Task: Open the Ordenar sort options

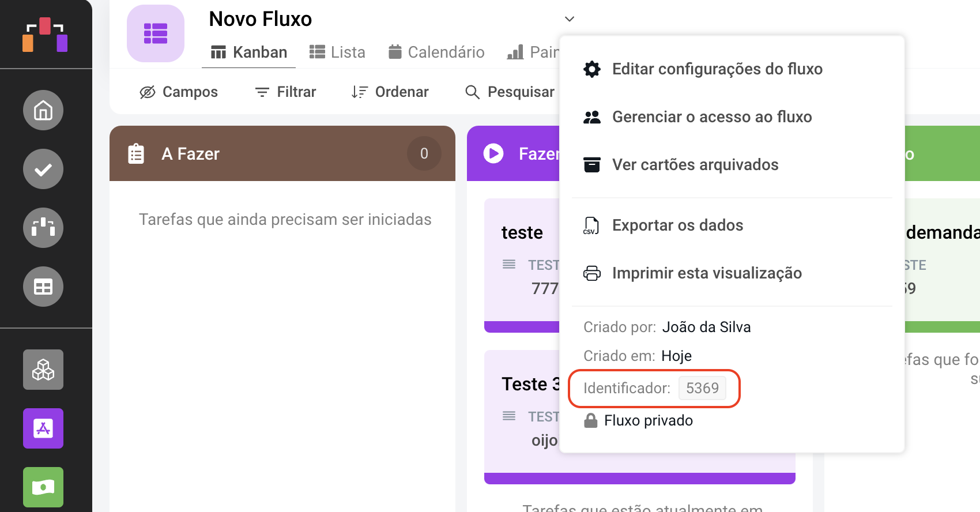Action: (x=390, y=92)
